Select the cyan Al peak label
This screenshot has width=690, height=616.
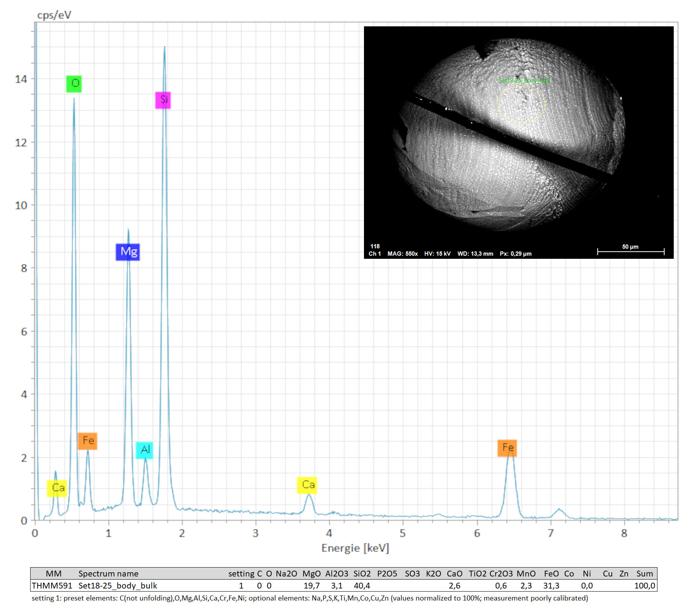pyautogui.click(x=144, y=450)
